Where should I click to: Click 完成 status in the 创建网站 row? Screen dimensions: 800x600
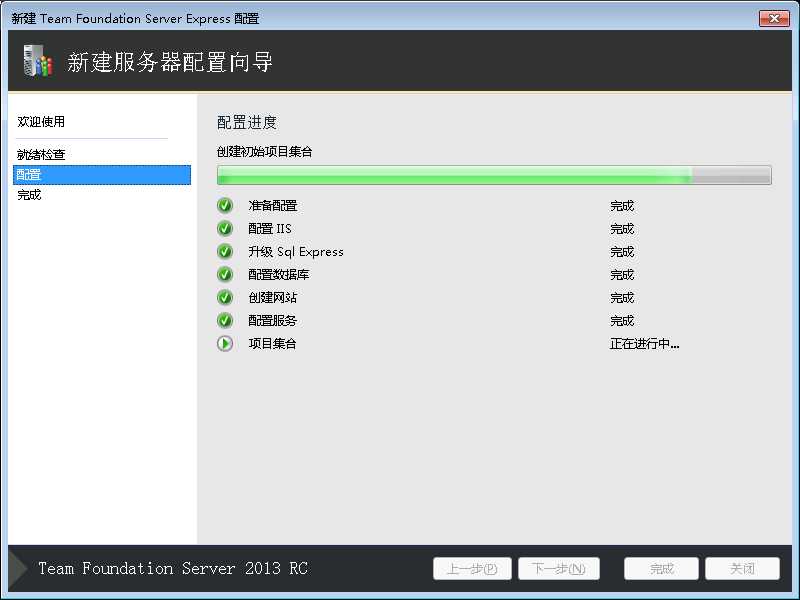[x=622, y=297]
